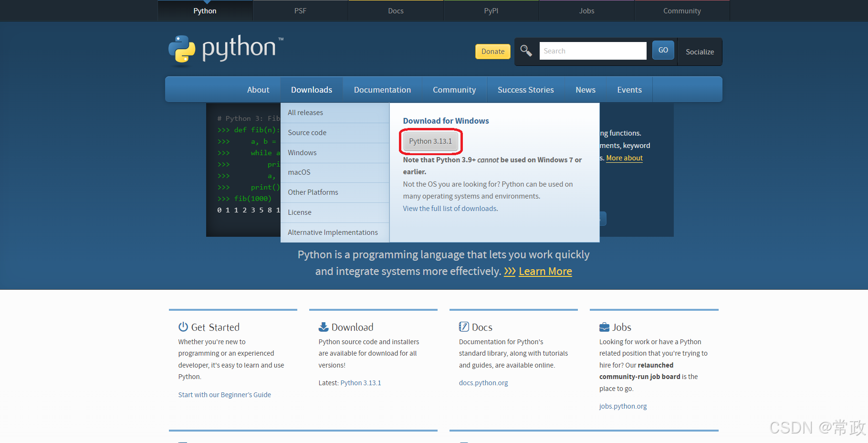Viewport: 868px width, 443px height.
Task: Focus the Search input field
Action: click(593, 51)
